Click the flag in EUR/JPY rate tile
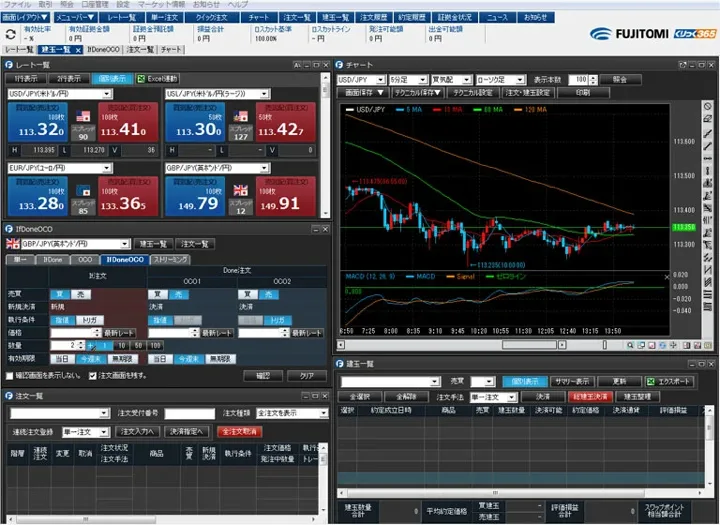The height and width of the screenshot is (525, 720). [x=83, y=190]
